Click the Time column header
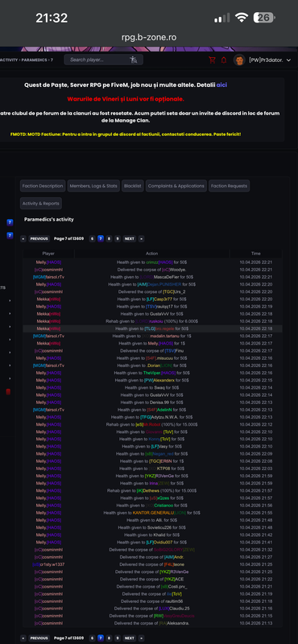Viewport: 298px width, 644px height. pyautogui.click(x=255, y=254)
